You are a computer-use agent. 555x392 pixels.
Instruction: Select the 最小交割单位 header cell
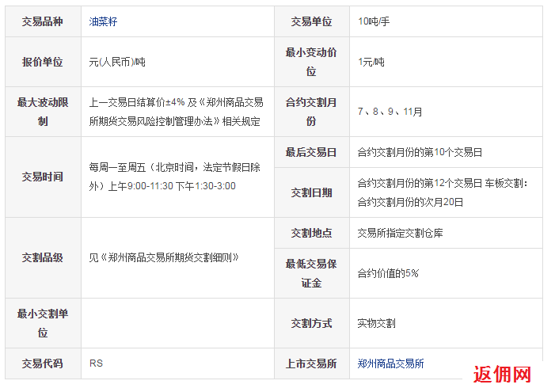click(x=43, y=323)
